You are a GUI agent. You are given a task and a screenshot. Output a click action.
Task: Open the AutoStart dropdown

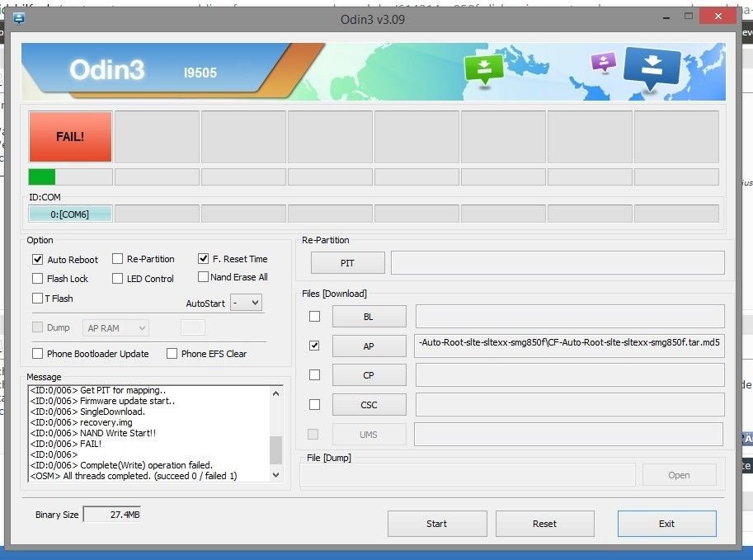246,303
